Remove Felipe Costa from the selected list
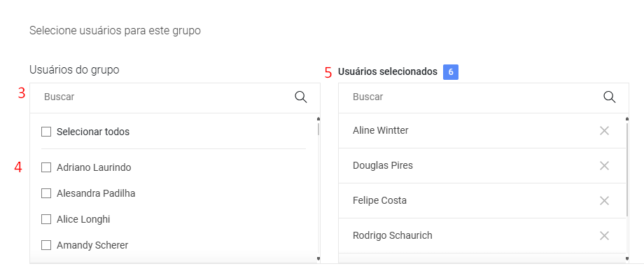The image size is (644, 271). [x=604, y=201]
